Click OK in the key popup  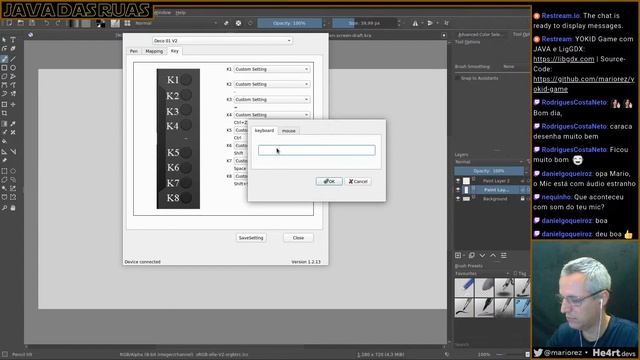(329, 181)
